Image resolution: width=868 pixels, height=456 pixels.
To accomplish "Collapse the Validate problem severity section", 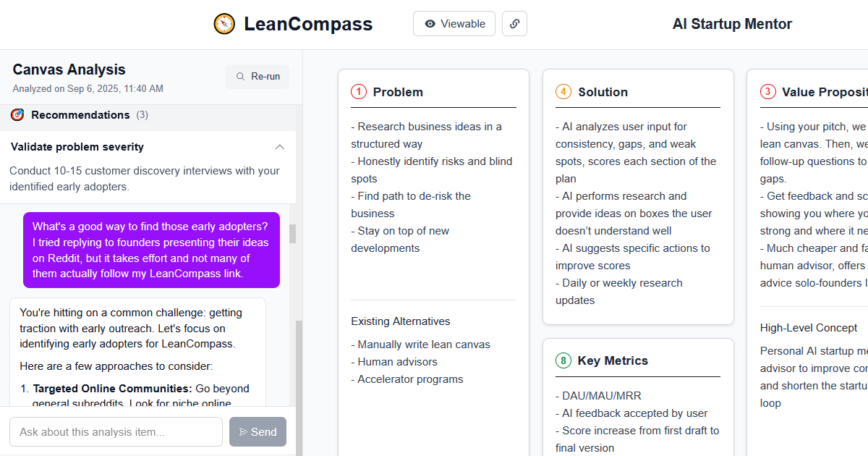I will click(279, 146).
